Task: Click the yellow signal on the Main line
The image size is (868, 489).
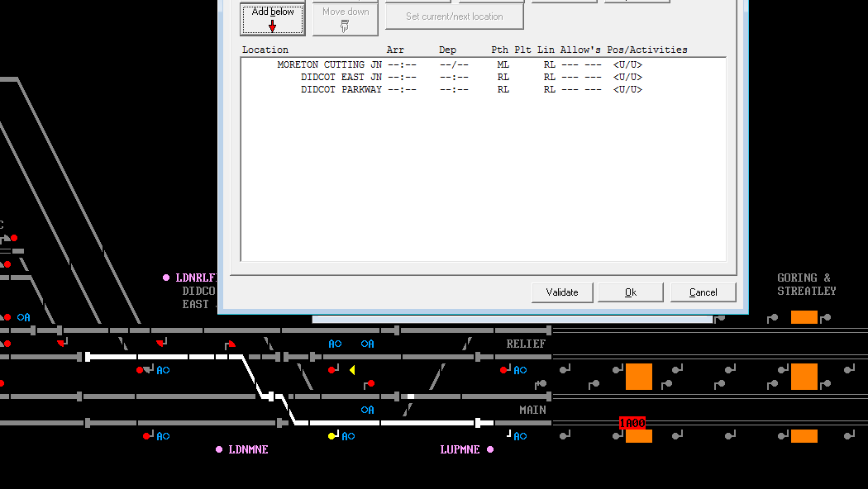Action: 331,436
